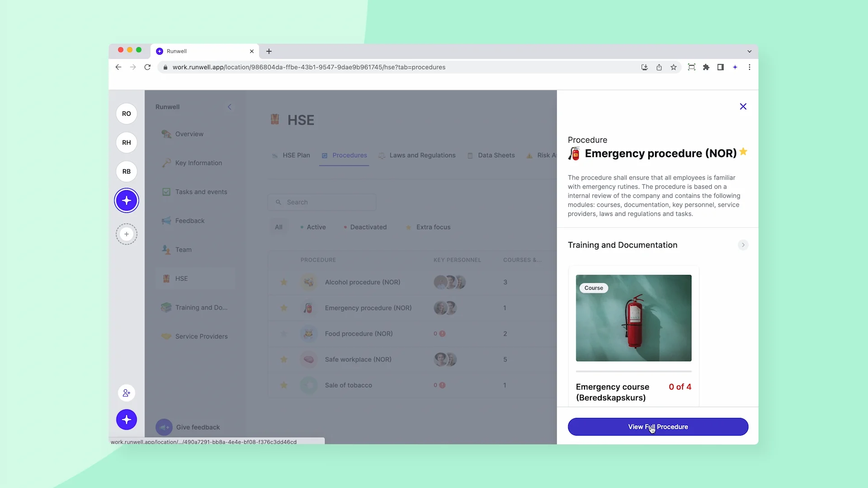This screenshot has width=868, height=488.
Task: Toggle favorite star beside Emergency procedure title
Action: [x=743, y=152]
